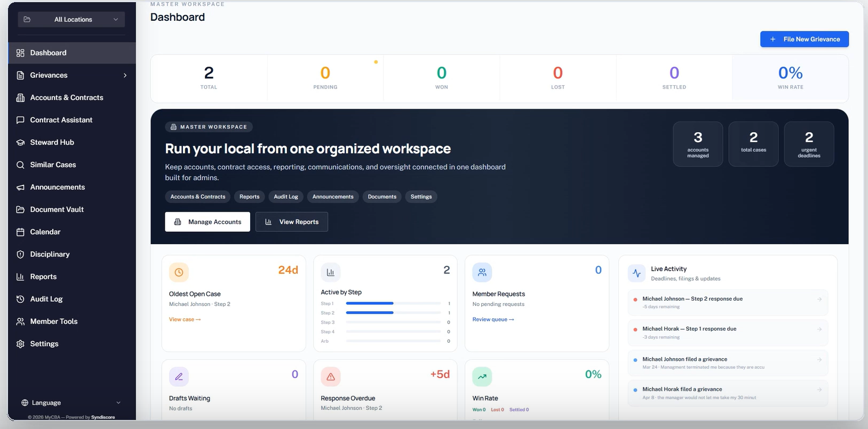This screenshot has height=429, width=868.
Task: Go to Steward Hub page
Action: point(71,142)
